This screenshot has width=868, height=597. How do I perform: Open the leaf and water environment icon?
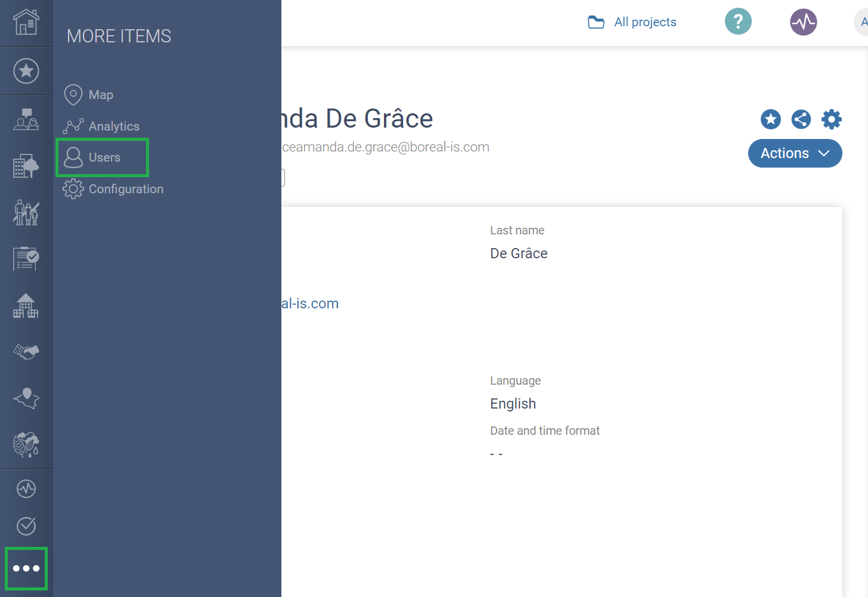[x=26, y=444]
